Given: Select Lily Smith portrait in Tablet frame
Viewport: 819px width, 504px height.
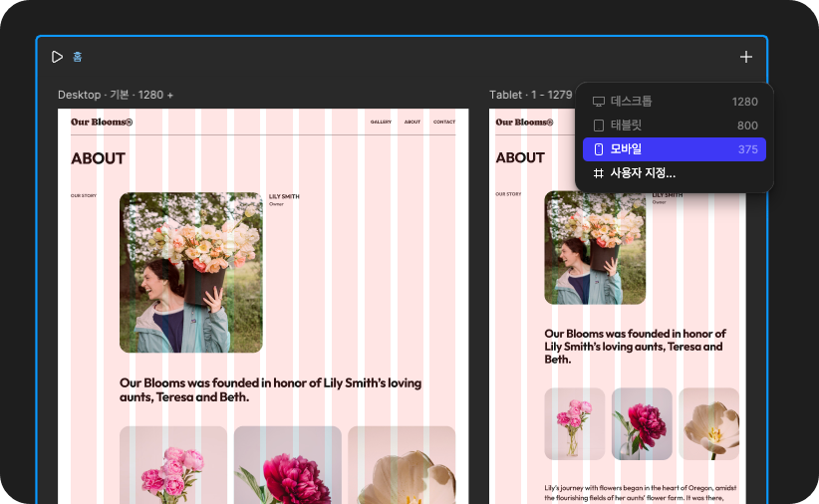Looking at the screenshot, I should pos(595,248).
